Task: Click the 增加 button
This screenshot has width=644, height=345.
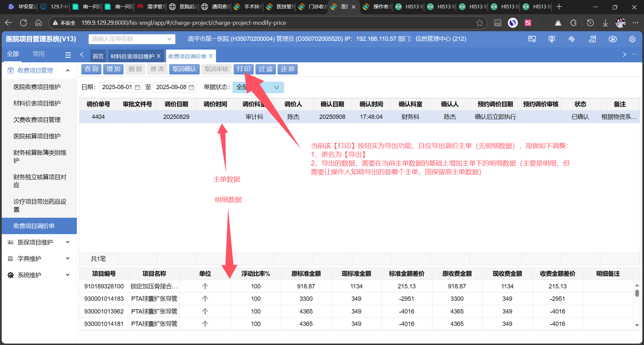Action: coord(113,69)
